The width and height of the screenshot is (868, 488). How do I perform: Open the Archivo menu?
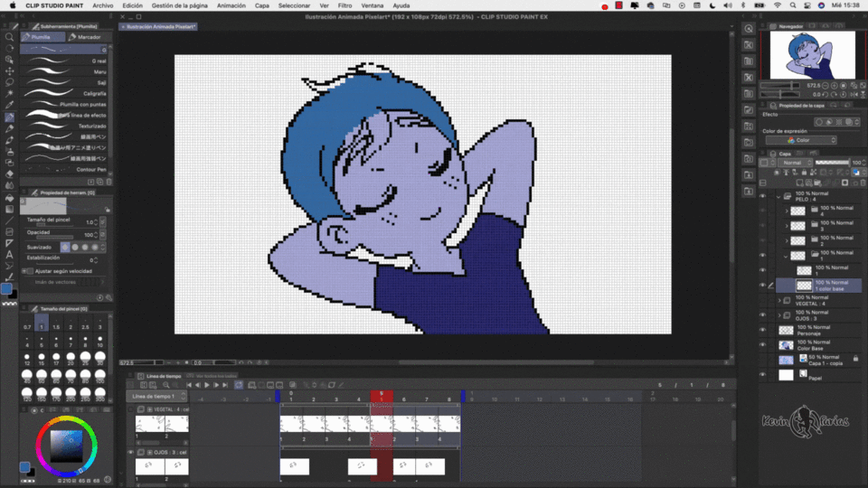pyautogui.click(x=103, y=5)
